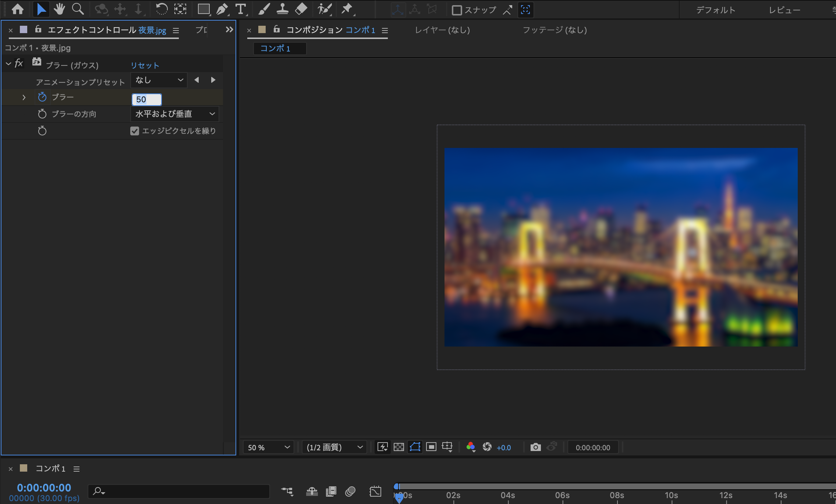Viewport: 836px width, 504px height.
Task: Click the World Axis mode icon
Action: tap(415, 10)
